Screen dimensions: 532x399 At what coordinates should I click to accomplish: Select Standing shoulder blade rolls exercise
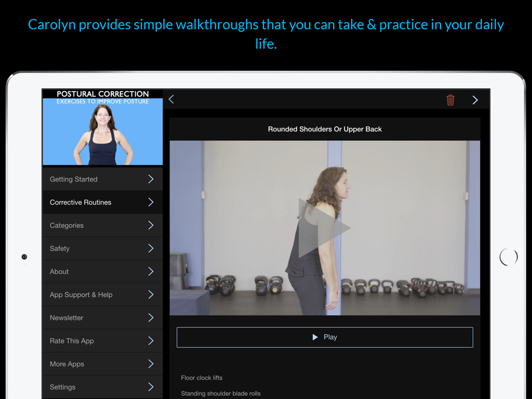(x=221, y=393)
